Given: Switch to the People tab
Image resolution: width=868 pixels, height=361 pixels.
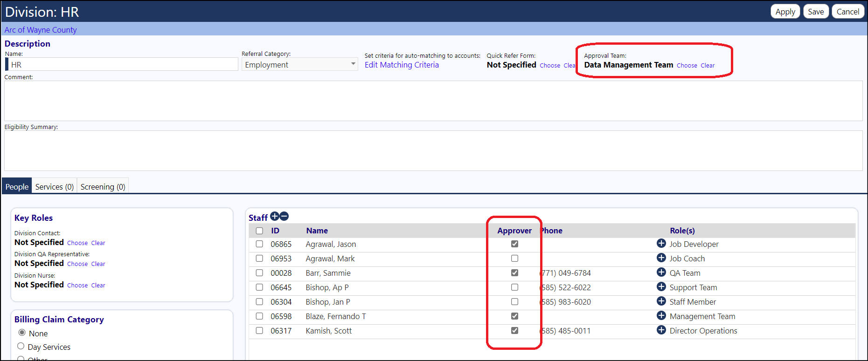Looking at the screenshot, I should point(17,186).
